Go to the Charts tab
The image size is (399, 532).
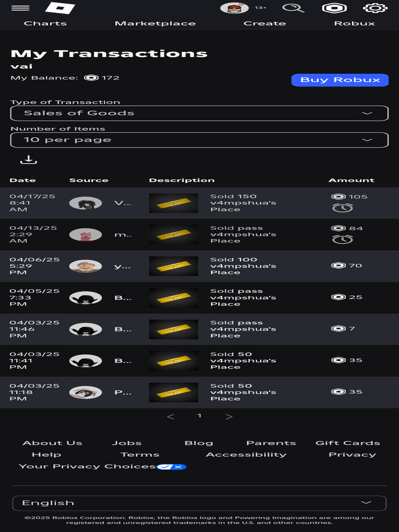pyautogui.click(x=45, y=23)
